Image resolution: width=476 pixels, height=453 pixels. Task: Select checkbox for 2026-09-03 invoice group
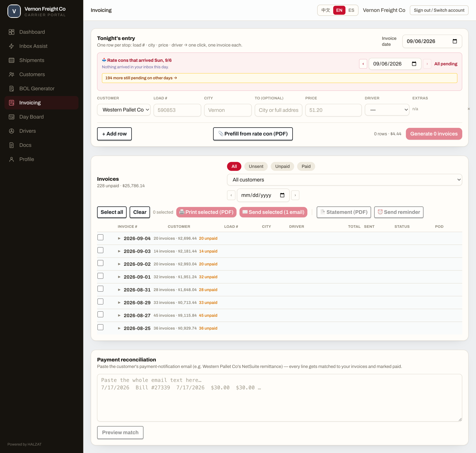click(x=100, y=250)
